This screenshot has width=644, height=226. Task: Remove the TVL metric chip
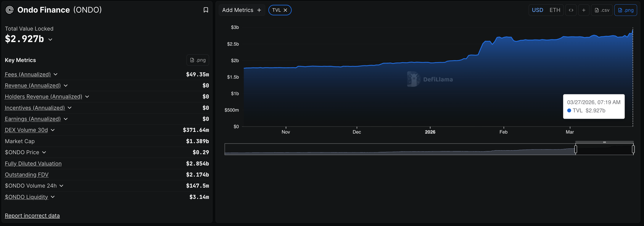point(285,10)
